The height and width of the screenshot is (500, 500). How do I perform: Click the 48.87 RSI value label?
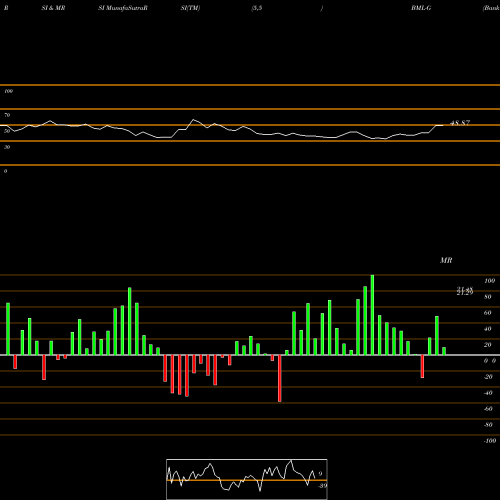[460, 123]
